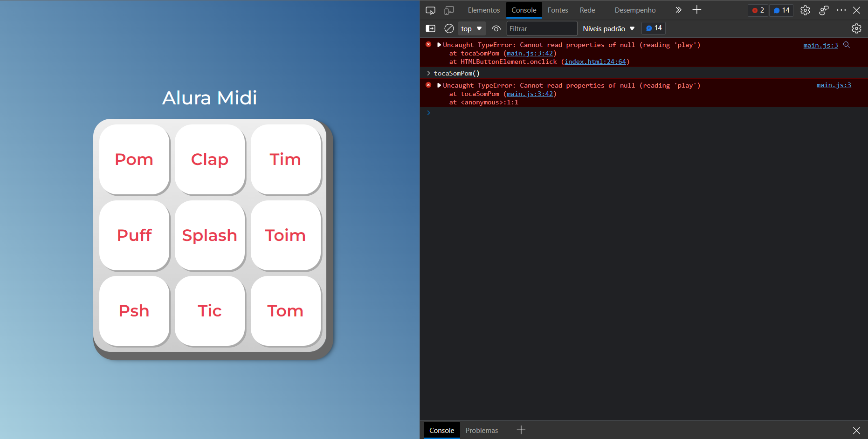Open console settings gear icon
The width and height of the screenshot is (868, 439).
[x=856, y=28]
